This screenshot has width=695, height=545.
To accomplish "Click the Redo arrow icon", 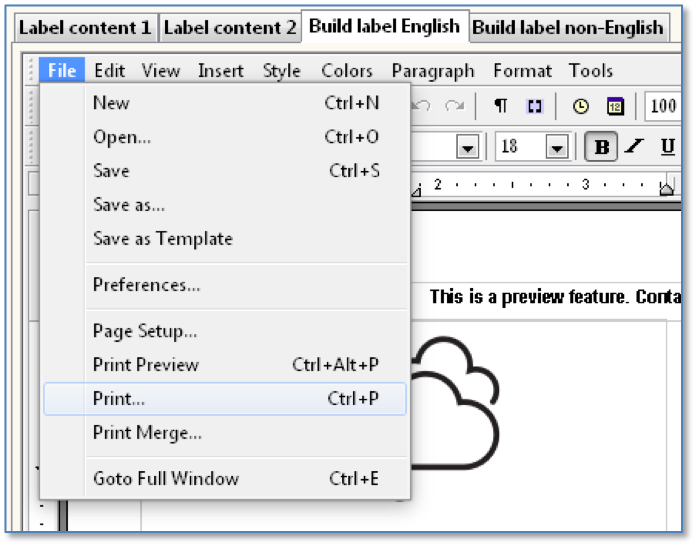I will tap(455, 106).
